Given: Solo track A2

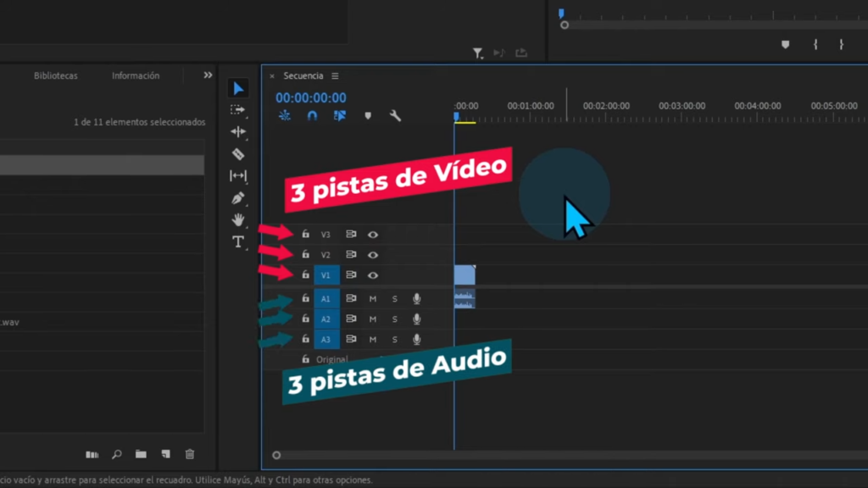Looking at the screenshot, I should (395, 319).
